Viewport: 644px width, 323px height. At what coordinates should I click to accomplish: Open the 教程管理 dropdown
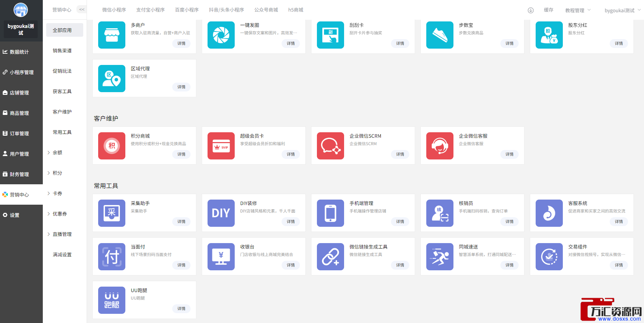(x=578, y=10)
